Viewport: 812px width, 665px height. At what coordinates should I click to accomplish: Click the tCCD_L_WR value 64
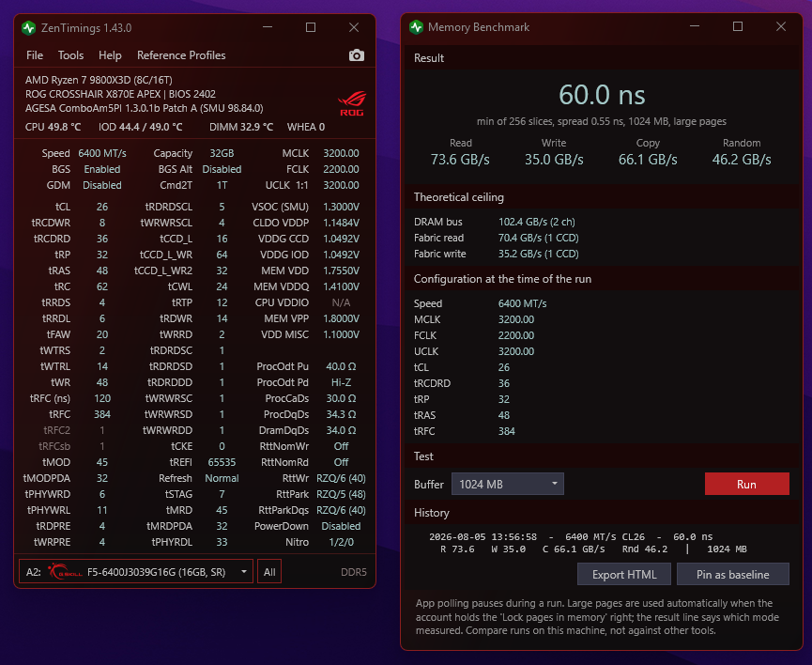pyautogui.click(x=222, y=255)
